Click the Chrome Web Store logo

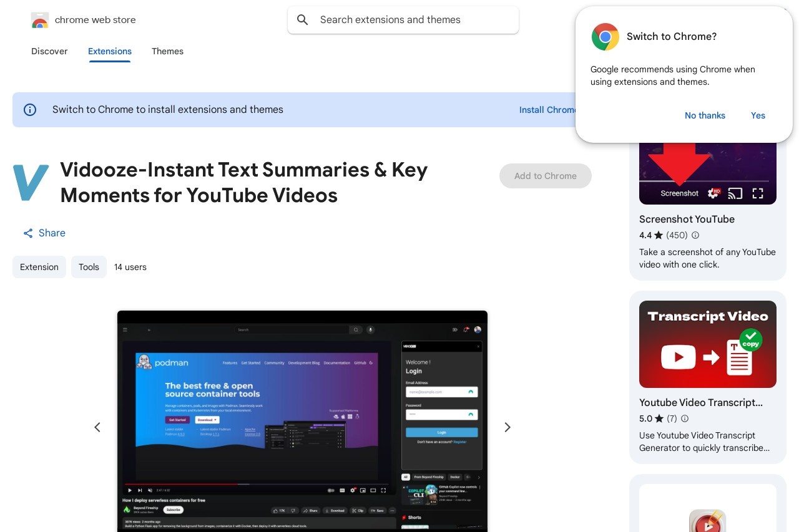pyautogui.click(x=40, y=20)
